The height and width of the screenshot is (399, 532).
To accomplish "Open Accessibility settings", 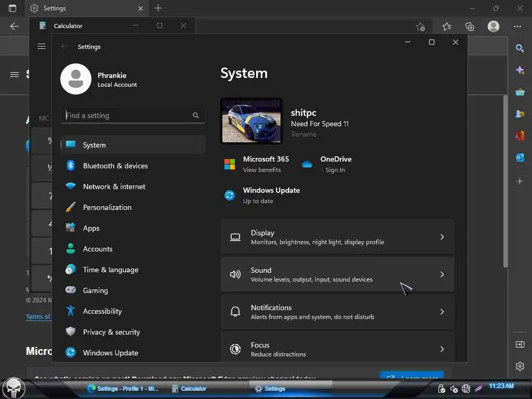I will click(133, 311).
